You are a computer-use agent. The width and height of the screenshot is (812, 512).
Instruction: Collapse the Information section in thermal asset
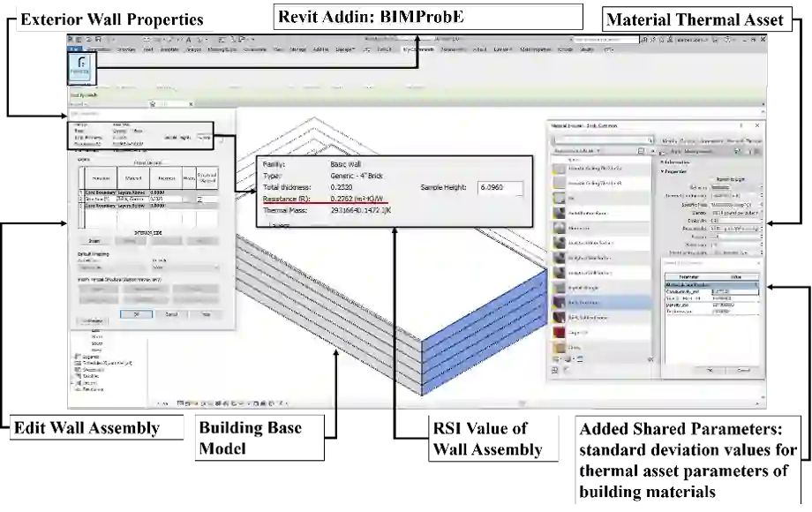coord(662,162)
